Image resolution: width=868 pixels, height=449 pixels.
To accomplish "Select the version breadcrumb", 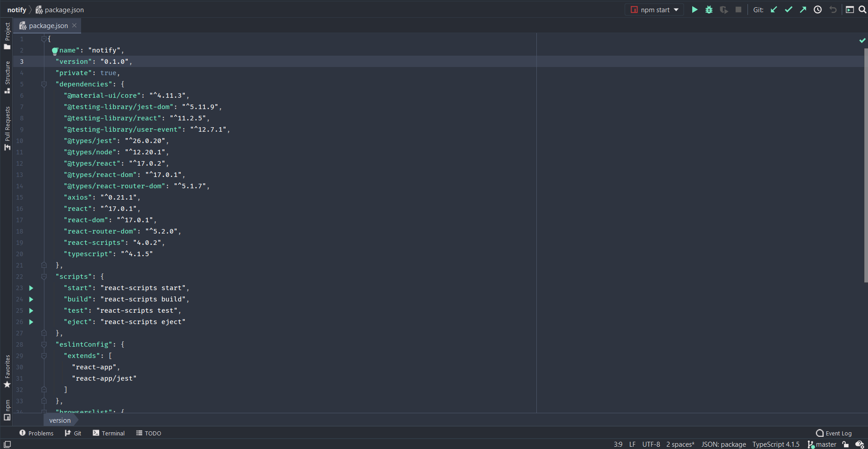I will point(60,420).
